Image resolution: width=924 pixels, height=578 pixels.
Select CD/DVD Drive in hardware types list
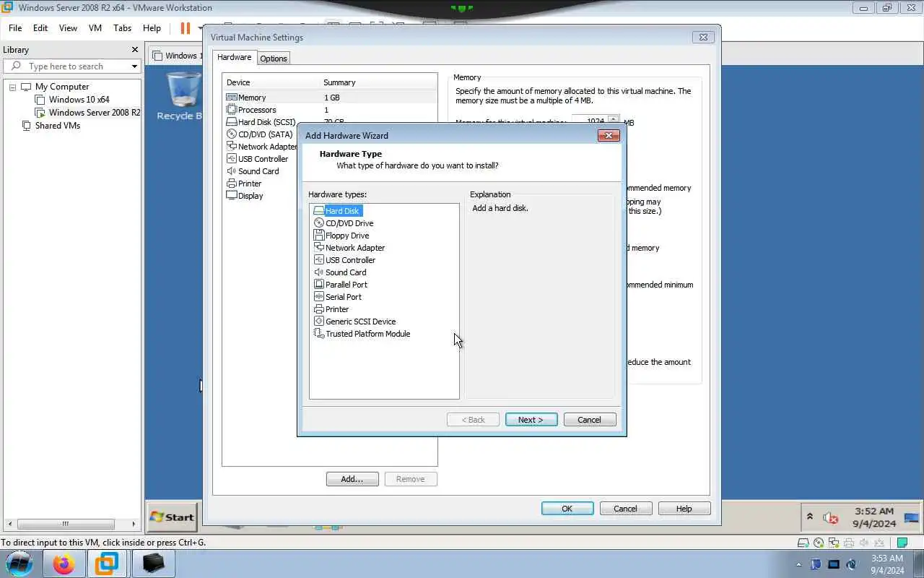click(x=349, y=223)
